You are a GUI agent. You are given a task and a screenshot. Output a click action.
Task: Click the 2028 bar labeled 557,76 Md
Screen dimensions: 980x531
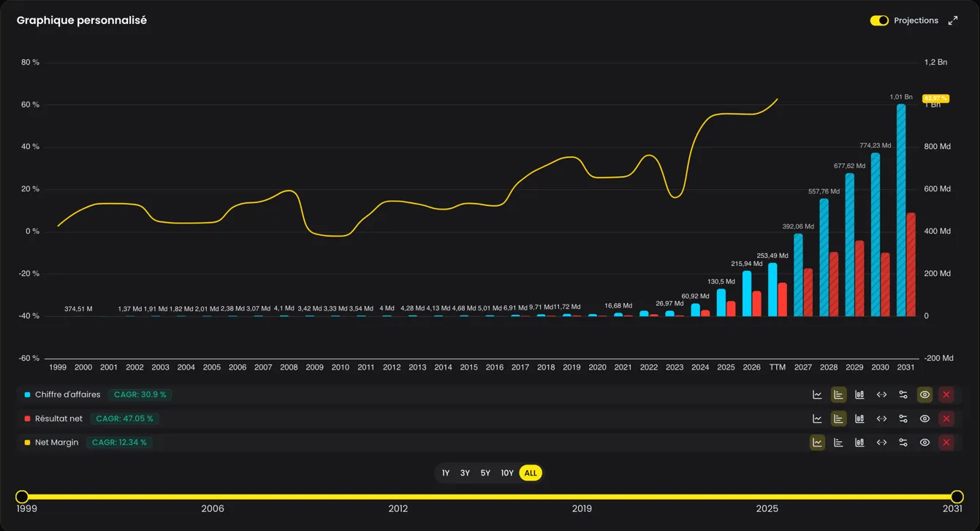pos(824,257)
